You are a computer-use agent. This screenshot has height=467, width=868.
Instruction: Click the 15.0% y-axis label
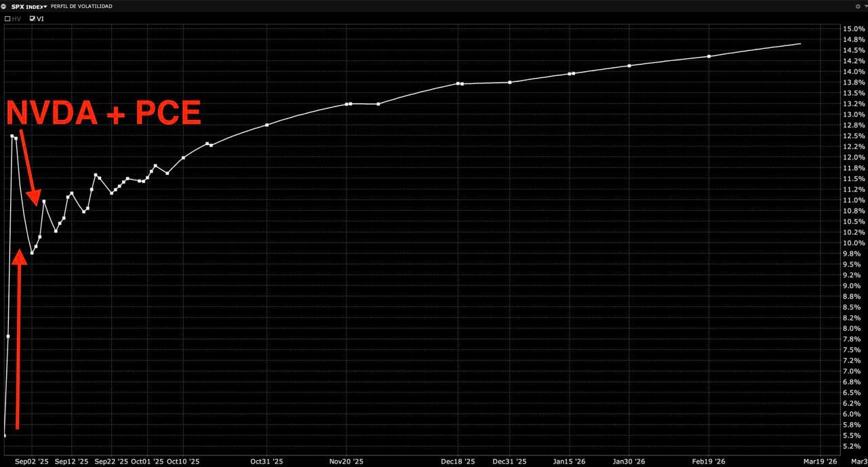tap(853, 28)
